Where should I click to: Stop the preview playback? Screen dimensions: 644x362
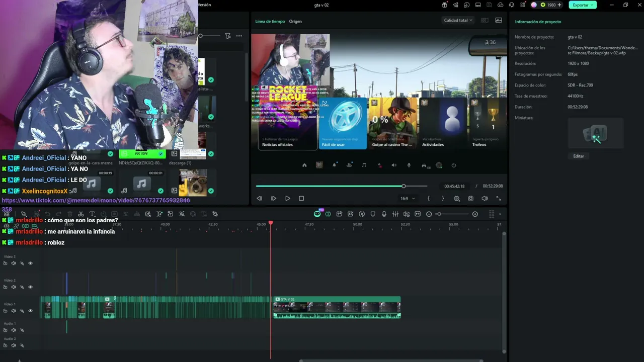click(301, 199)
